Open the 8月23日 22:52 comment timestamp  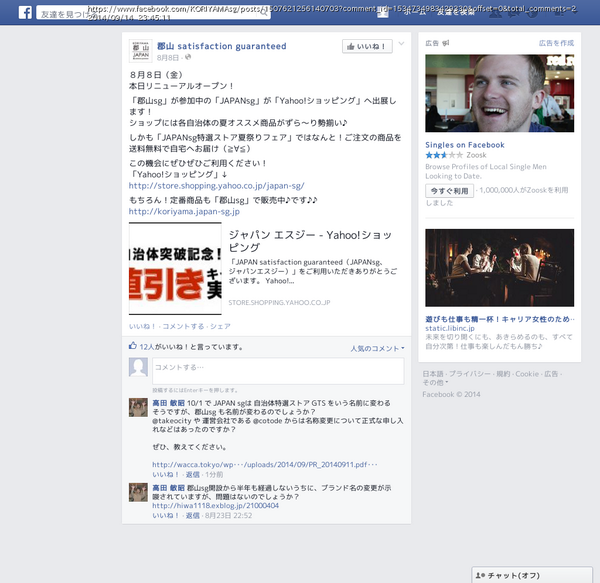(228, 516)
